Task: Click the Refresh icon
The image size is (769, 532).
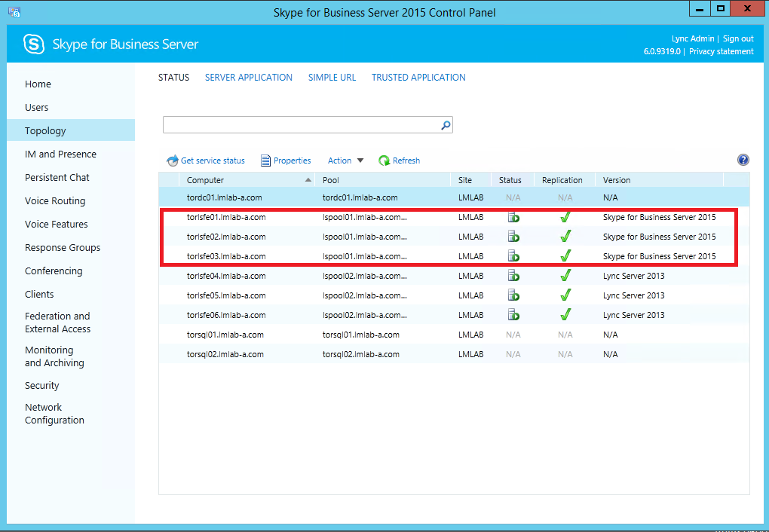Action: tap(384, 160)
